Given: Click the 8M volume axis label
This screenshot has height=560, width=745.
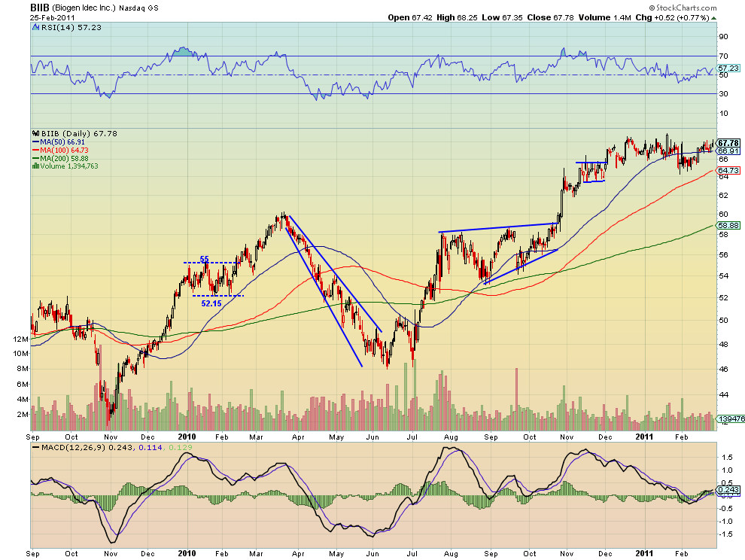Looking at the screenshot, I should pyautogui.click(x=23, y=369).
